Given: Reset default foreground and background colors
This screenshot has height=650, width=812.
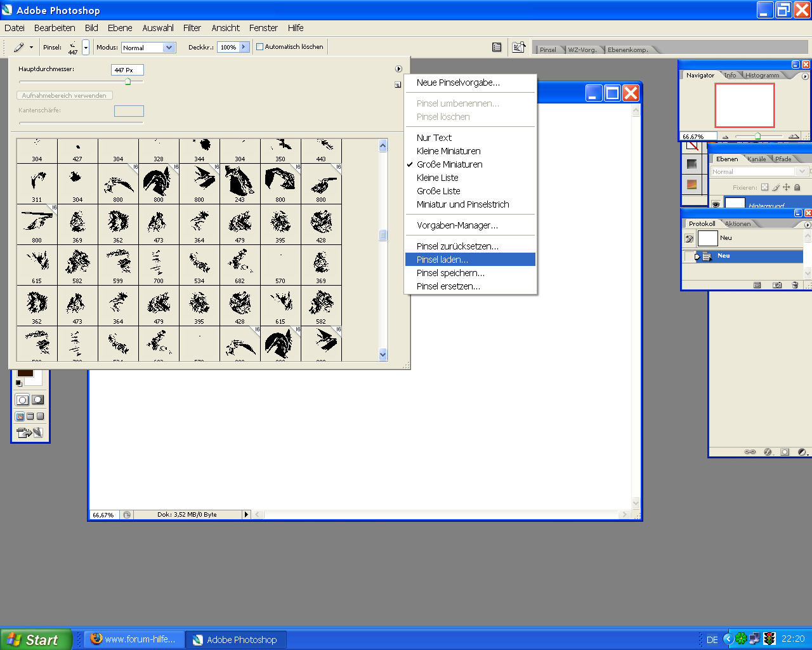Looking at the screenshot, I should coord(18,383).
